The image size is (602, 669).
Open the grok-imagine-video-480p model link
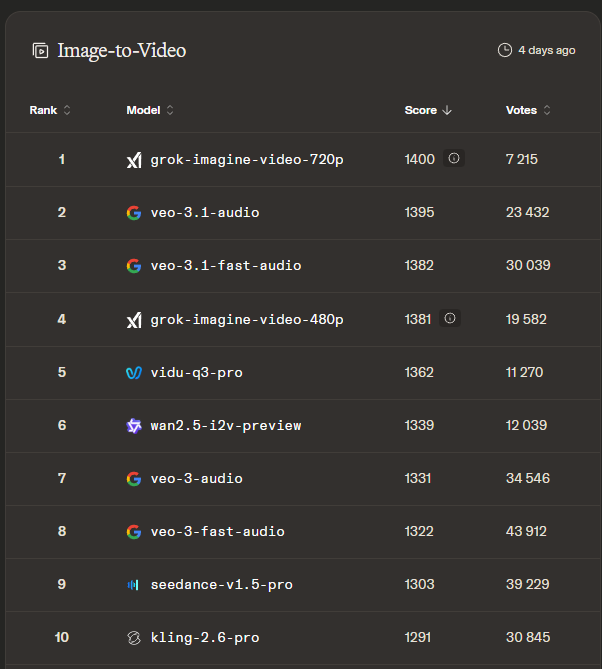[x=247, y=319]
